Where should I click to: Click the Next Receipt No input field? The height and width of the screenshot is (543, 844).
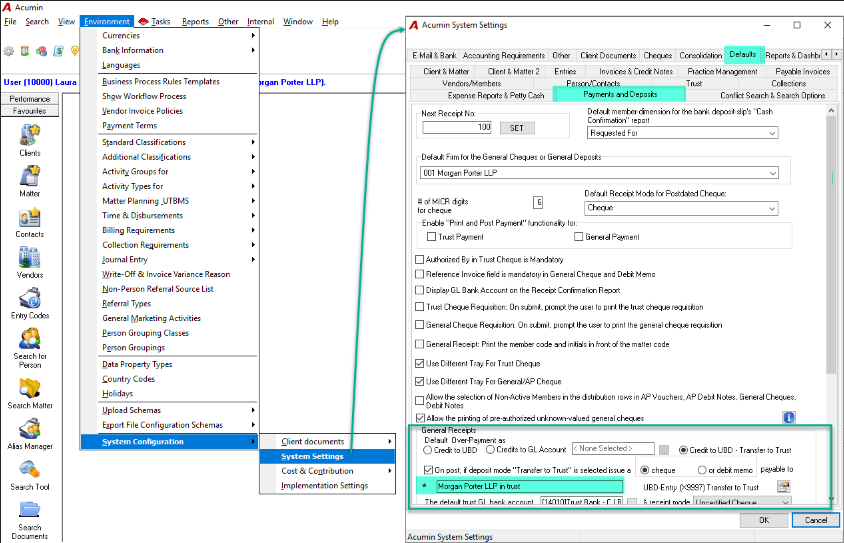[458, 128]
